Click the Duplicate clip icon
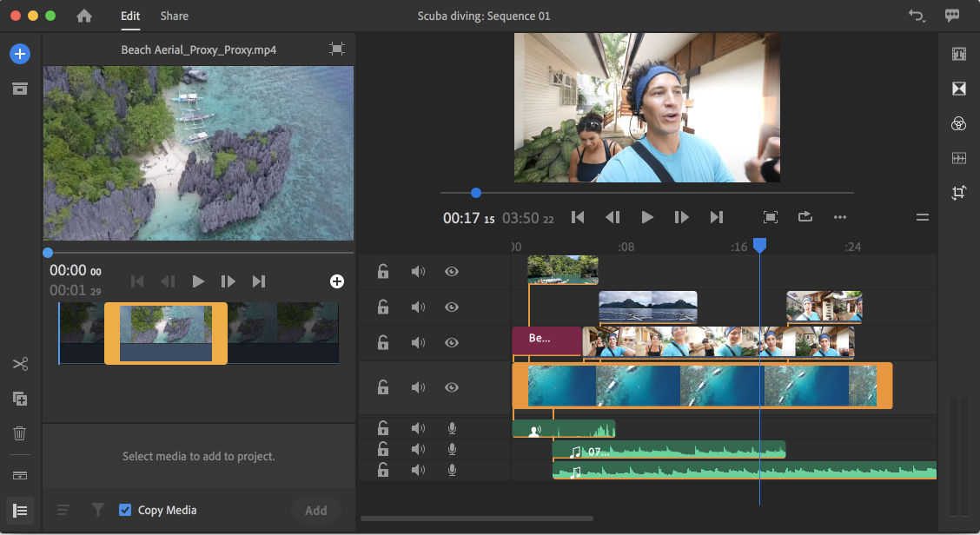The height and width of the screenshot is (535, 980). [x=20, y=399]
